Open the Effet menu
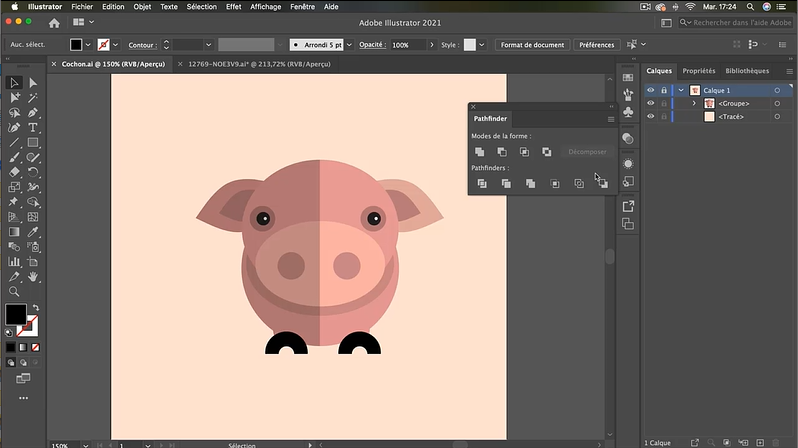Screen dimensions: 798x448 coord(233,6)
